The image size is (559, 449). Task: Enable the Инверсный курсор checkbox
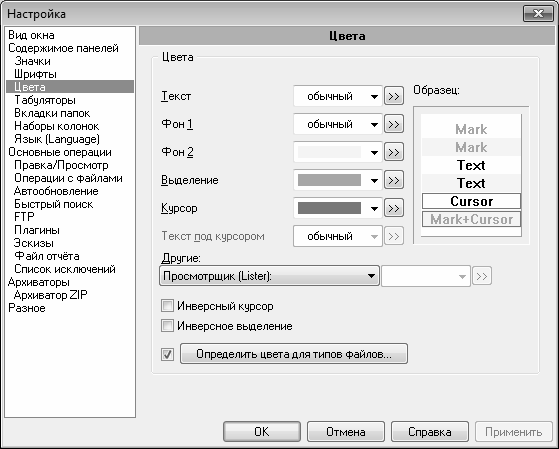(167, 306)
